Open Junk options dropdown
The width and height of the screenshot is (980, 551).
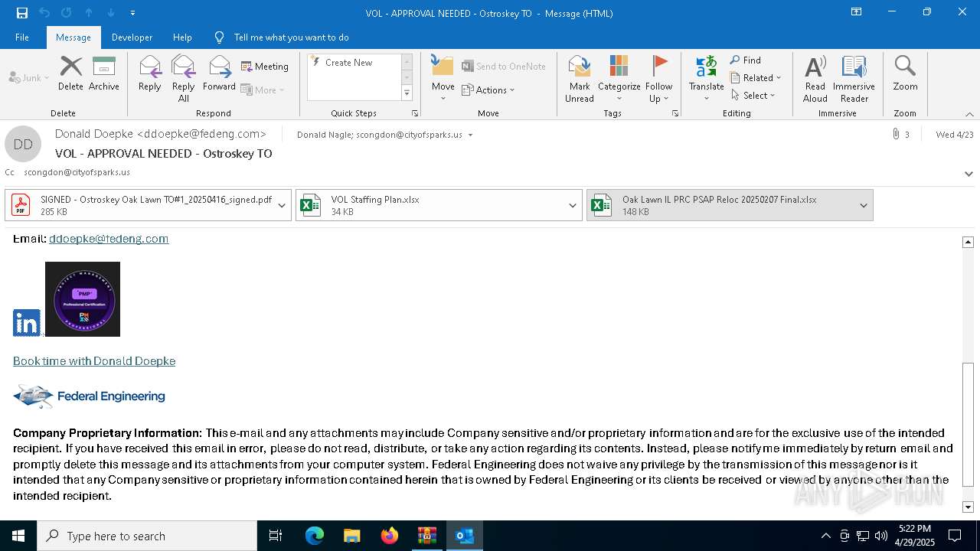[x=28, y=78]
